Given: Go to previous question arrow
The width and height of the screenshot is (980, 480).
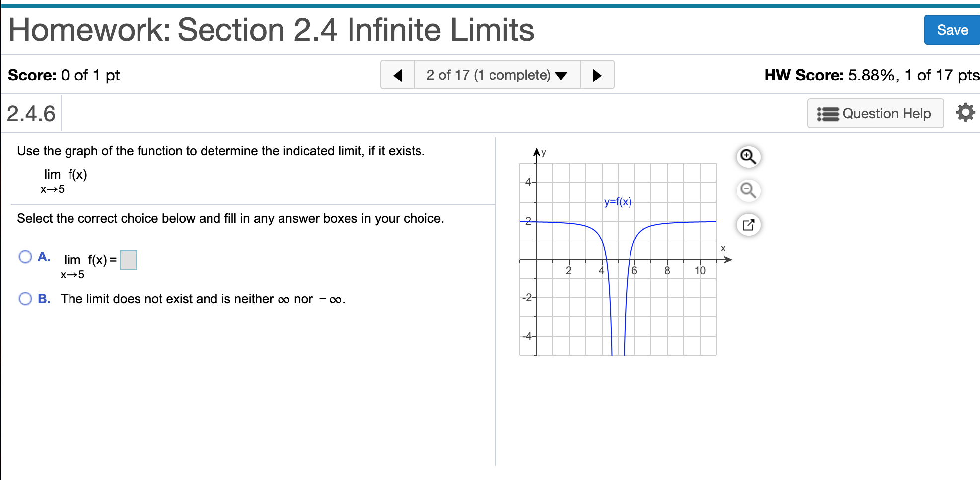Looking at the screenshot, I should (398, 75).
